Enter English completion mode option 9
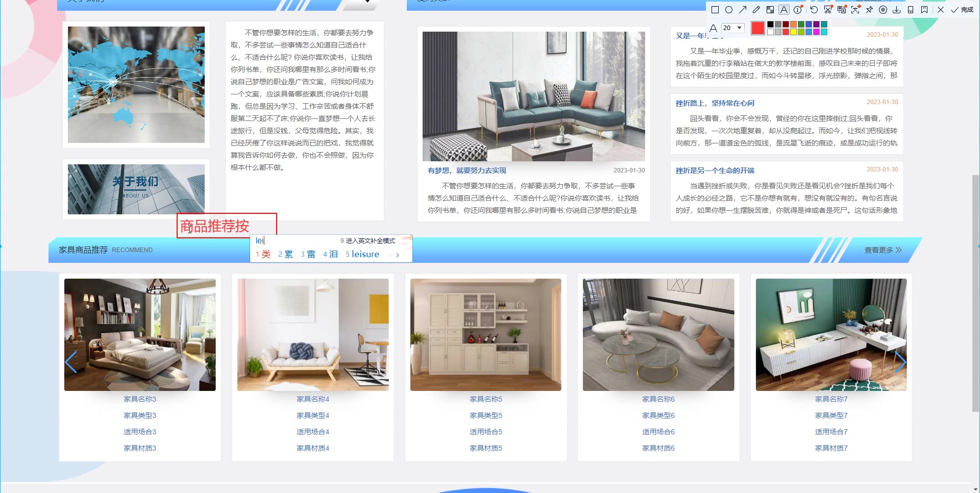This screenshot has height=493, width=980. [367, 241]
